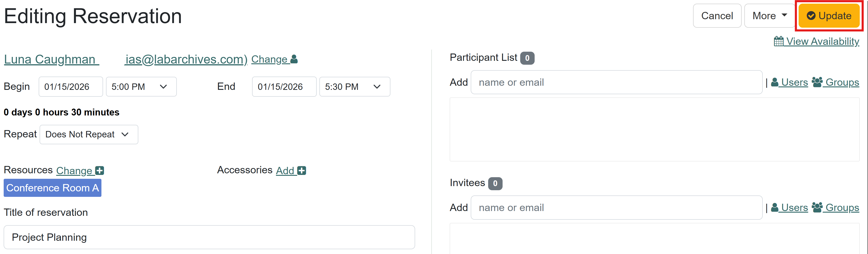Click the plus icon next to Resources Change
Screen dimensions: 868x254
[100, 171]
